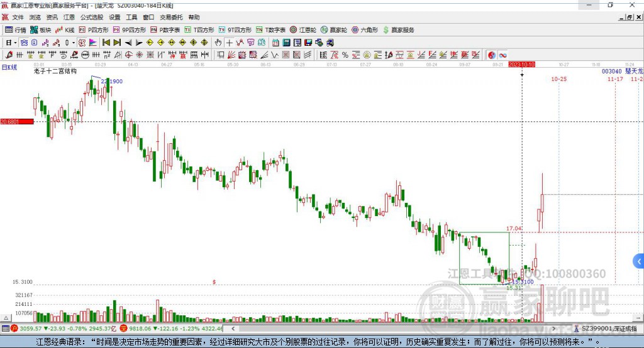Select the zigzag wave line tool
Image resolution: width=644 pixels, height=348 pixels.
pos(275,55)
